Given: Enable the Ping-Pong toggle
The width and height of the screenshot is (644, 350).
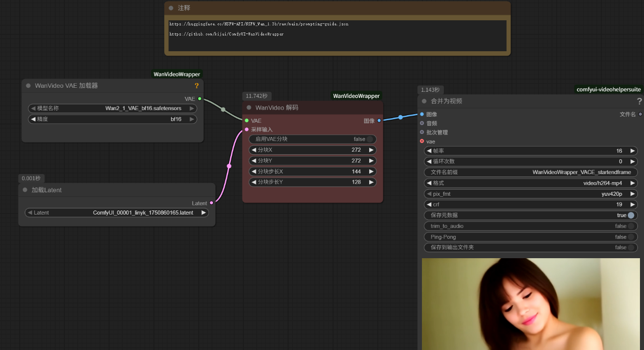Looking at the screenshot, I should pyautogui.click(x=630, y=237).
